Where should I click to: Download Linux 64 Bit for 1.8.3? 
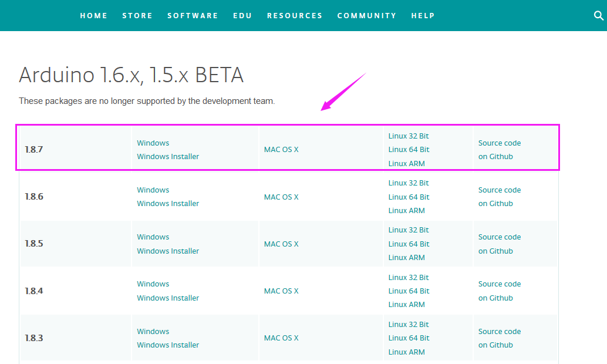pos(409,338)
